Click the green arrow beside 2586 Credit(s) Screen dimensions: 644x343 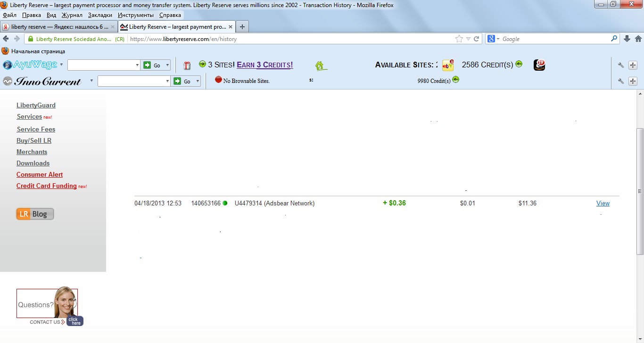point(519,64)
